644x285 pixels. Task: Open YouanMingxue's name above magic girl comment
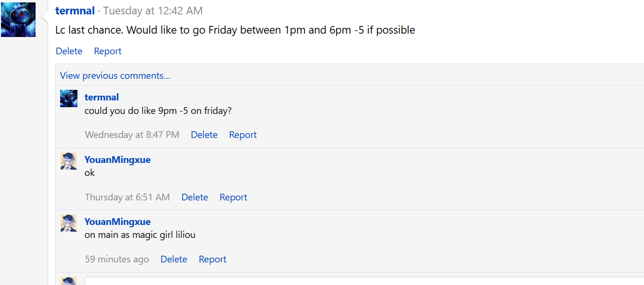117,222
